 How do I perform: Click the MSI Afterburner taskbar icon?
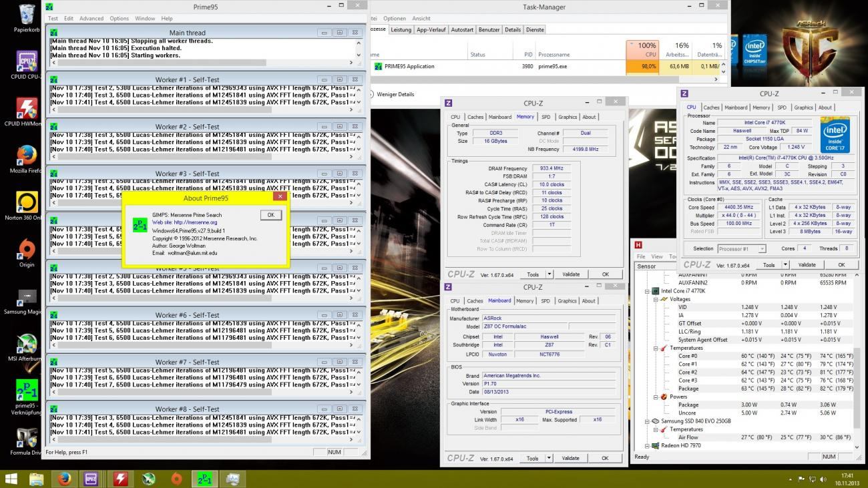pyautogui.click(x=149, y=479)
